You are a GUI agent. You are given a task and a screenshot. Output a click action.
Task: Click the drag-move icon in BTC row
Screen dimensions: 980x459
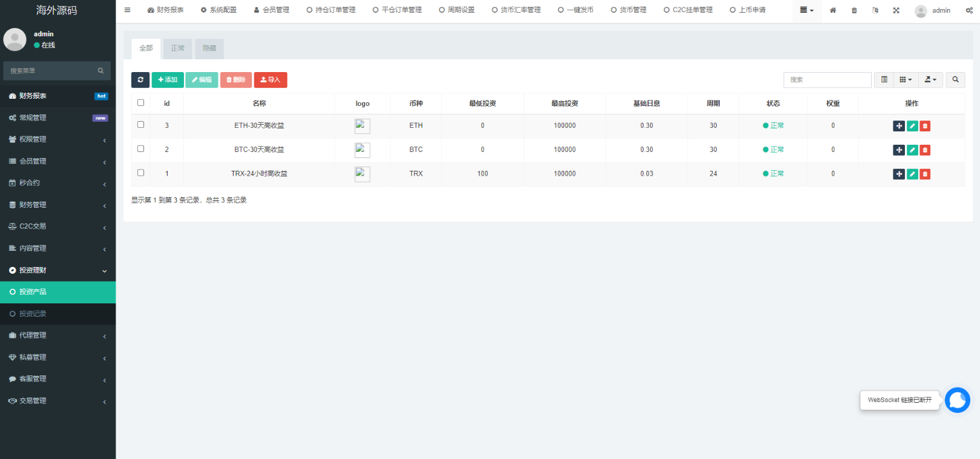coord(899,150)
